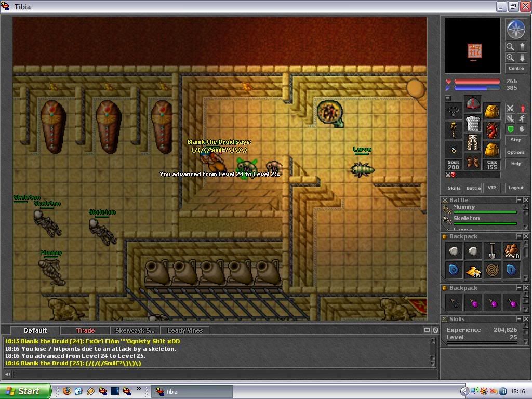Click the helmet equipment slot
Image resolution: width=532 pixels, height=399 pixels.
(x=473, y=103)
